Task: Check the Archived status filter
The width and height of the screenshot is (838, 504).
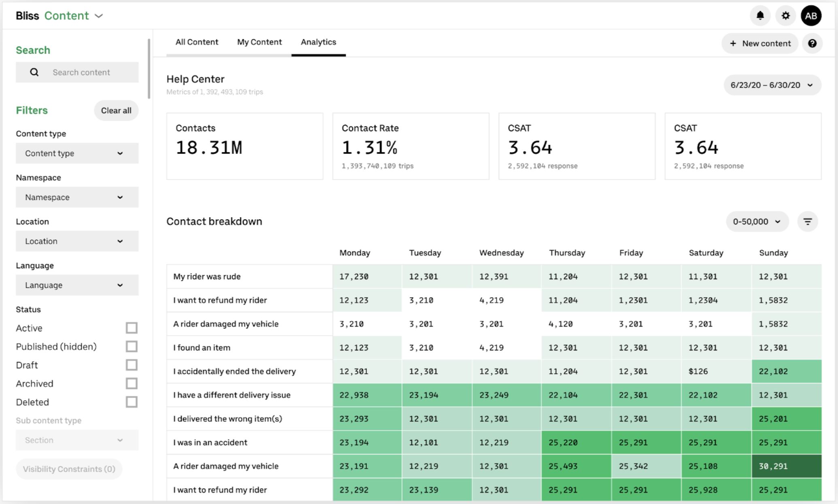Action: point(131,383)
